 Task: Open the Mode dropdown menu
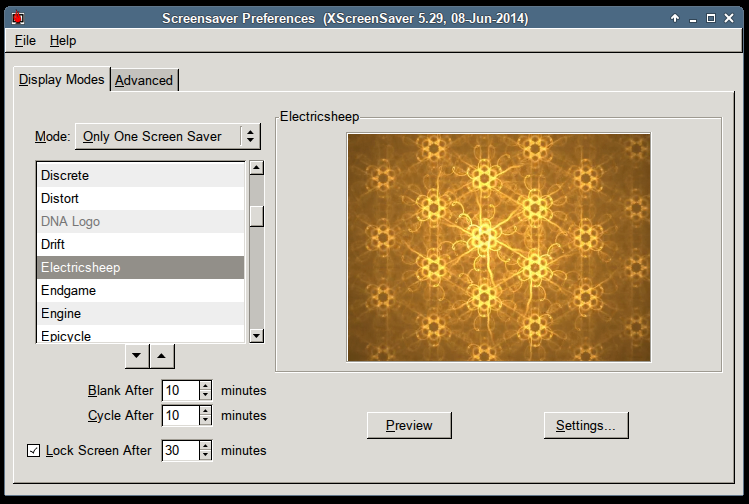[167, 136]
